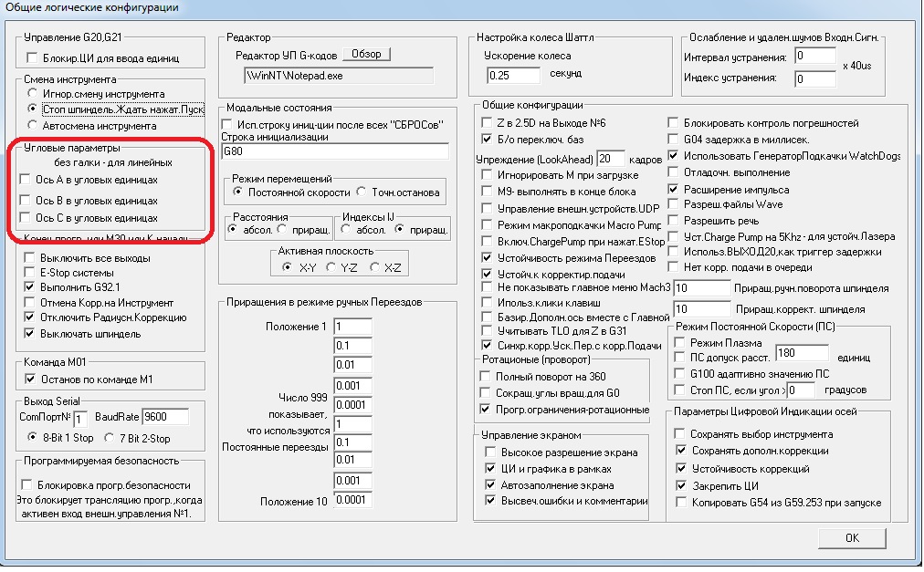Enable 'Ось B в угловых единицах' checkbox

point(25,200)
